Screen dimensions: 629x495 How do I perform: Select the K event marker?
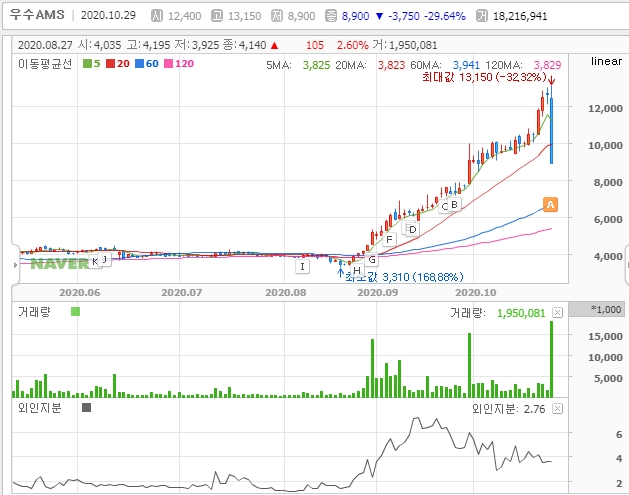point(95,262)
